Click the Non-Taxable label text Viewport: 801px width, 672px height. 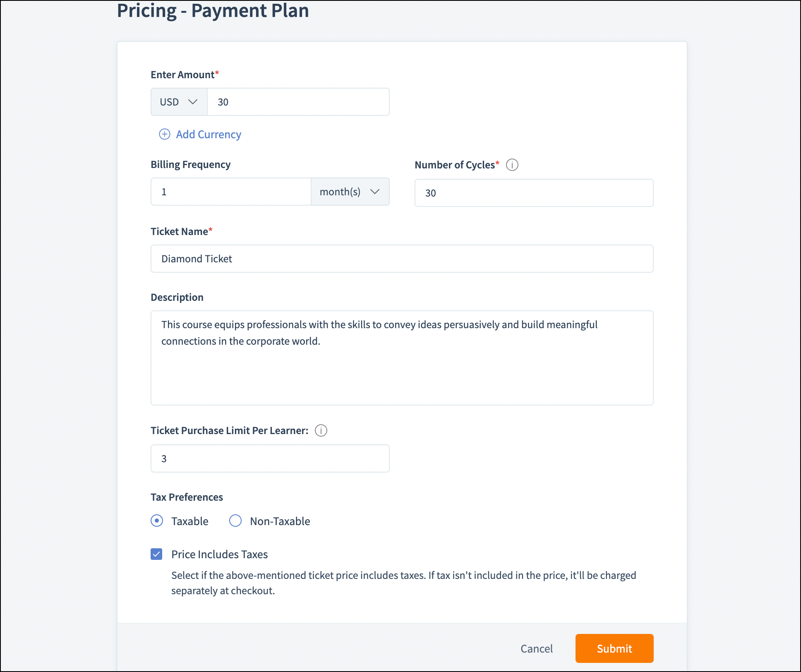pyautogui.click(x=280, y=521)
